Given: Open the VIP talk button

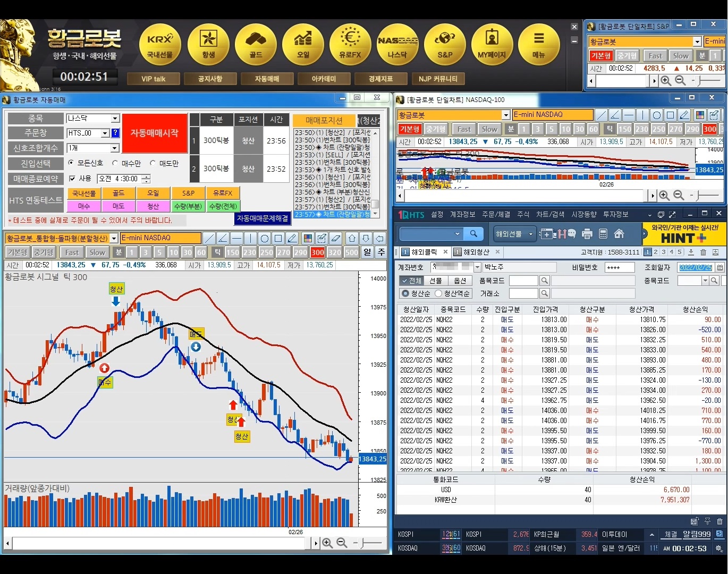Looking at the screenshot, I should pos(153,79).
